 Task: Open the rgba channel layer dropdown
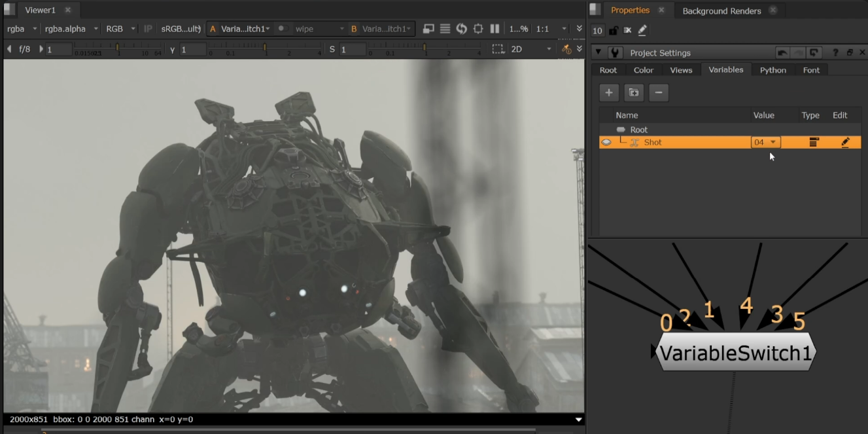pos(20,29)
